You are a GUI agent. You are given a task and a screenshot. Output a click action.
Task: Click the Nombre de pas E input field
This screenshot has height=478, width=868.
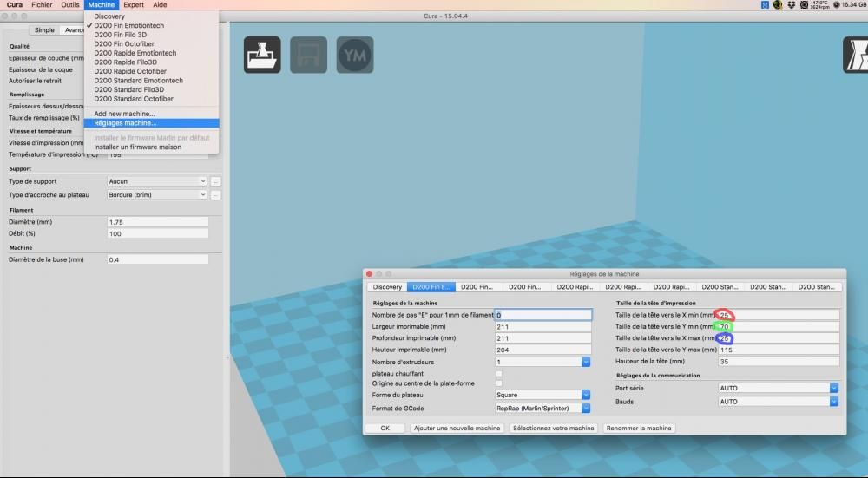(543, 315)
